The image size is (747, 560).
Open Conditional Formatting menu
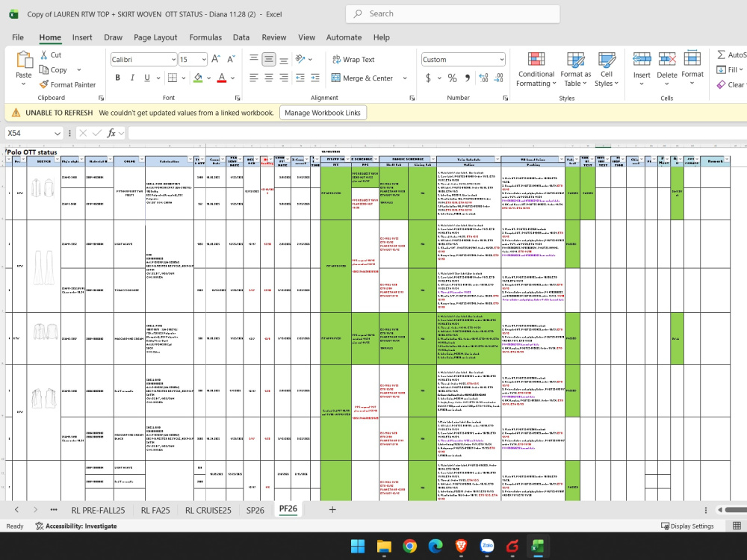tap(536, 70)
